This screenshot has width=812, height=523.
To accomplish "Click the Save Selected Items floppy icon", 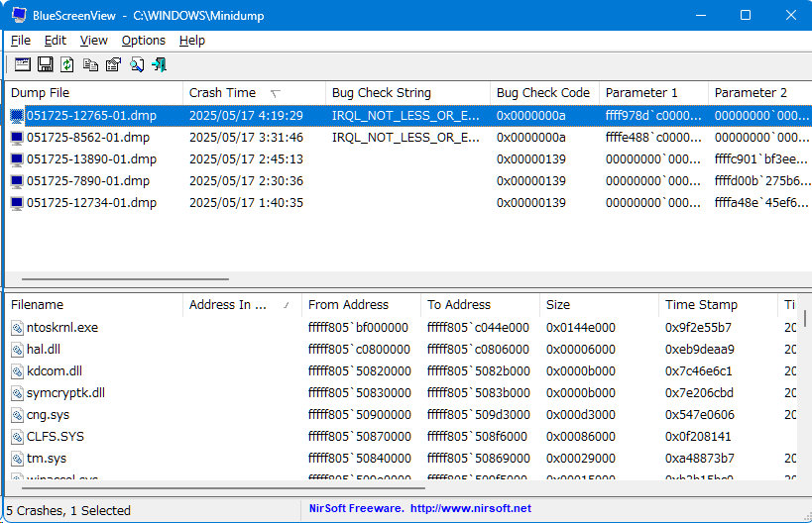I will point(46,64).
